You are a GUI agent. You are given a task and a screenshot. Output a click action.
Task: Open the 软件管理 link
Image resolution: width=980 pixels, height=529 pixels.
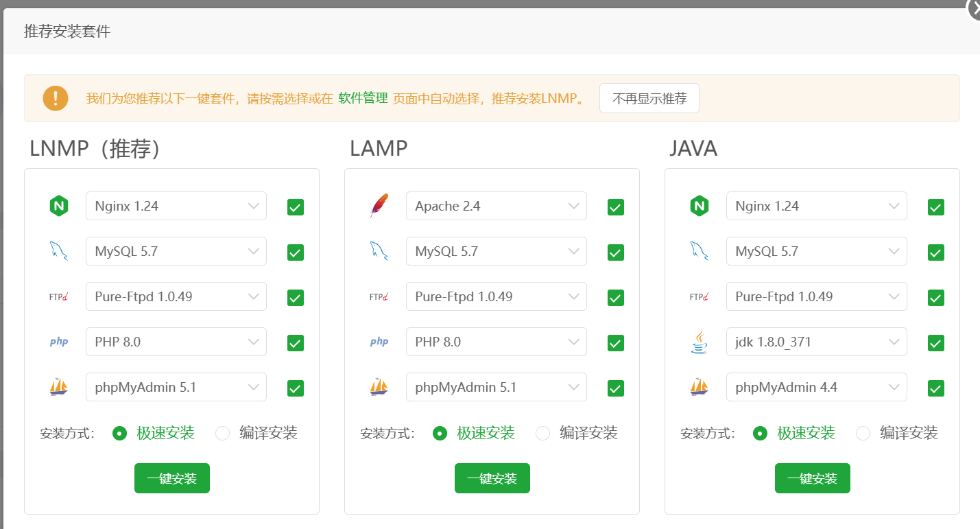363,98
